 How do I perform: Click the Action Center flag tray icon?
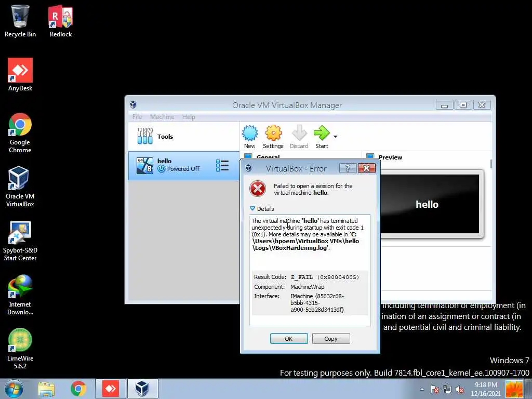435,389
